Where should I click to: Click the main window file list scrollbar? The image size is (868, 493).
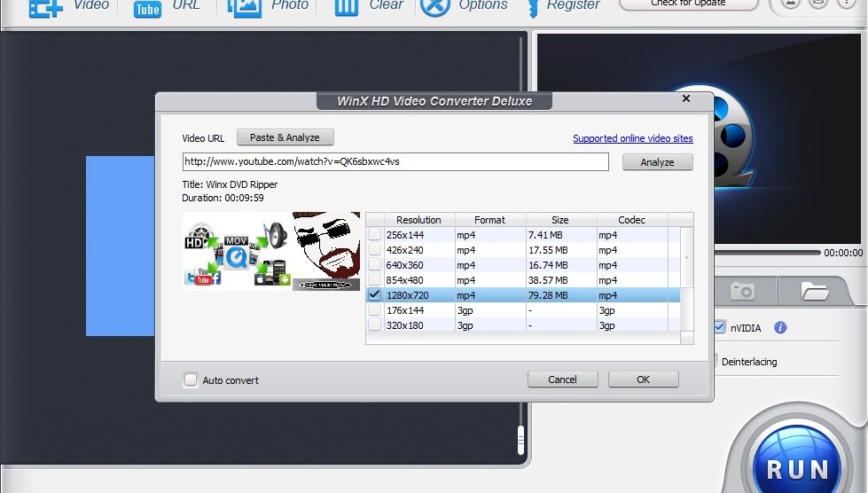click(x=520, y=440)
